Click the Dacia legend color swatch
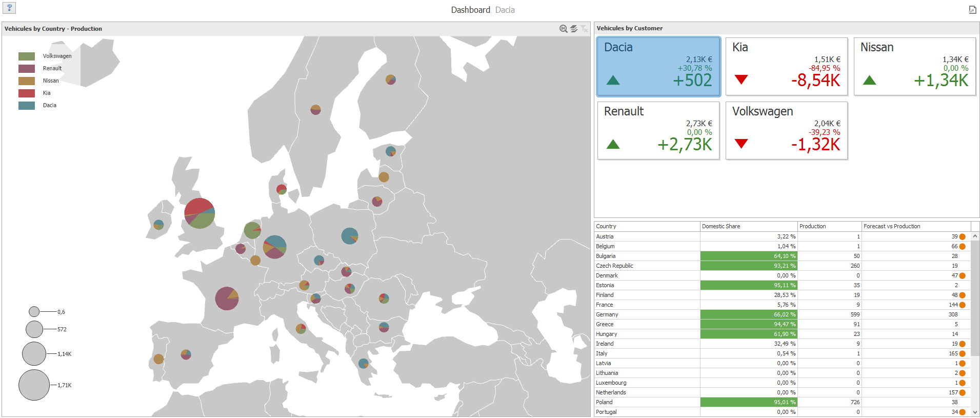The height and width of the screenshot is (418, 980). (27, 106)
